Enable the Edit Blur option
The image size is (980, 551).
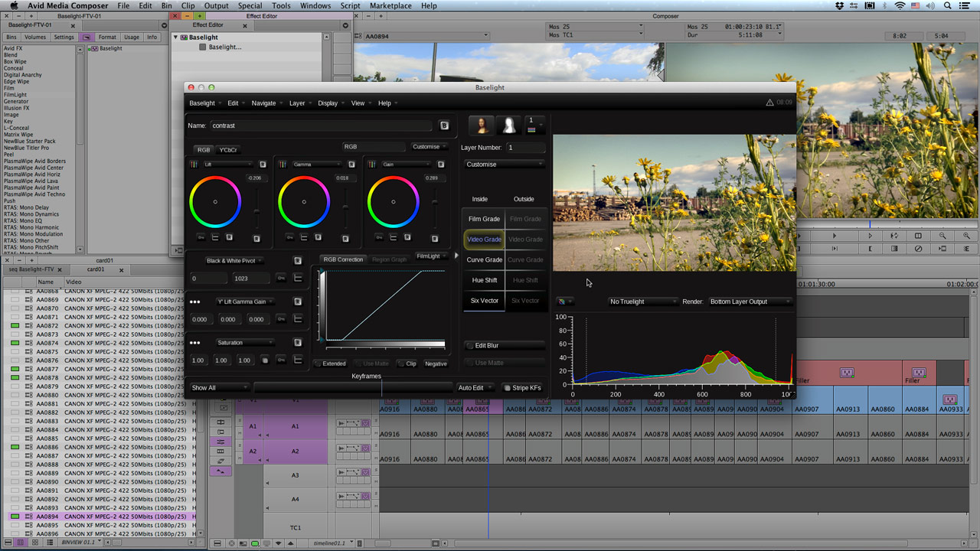pyautogui.click(x=470, y=346)
